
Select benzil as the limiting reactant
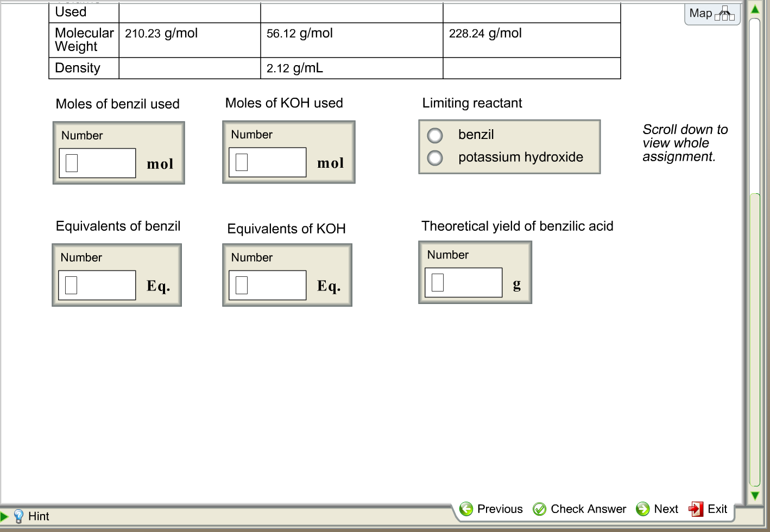[434, 135]
